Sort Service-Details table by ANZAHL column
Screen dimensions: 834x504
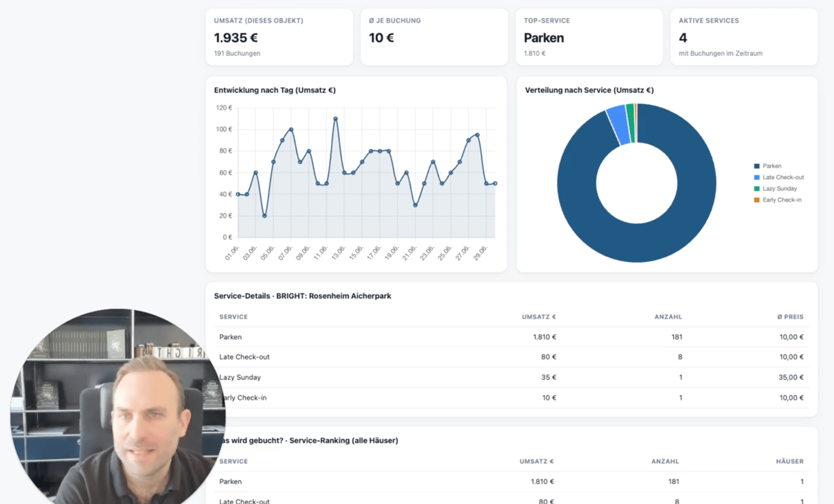click(668, 317)
